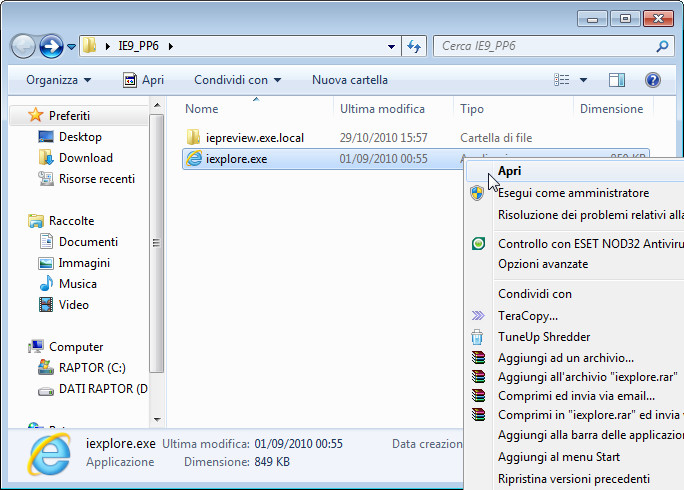Click the Cerca IE9_PP6 search field
Image resolution: width=684 pixels, height=490 pixels.
point(553,46)
